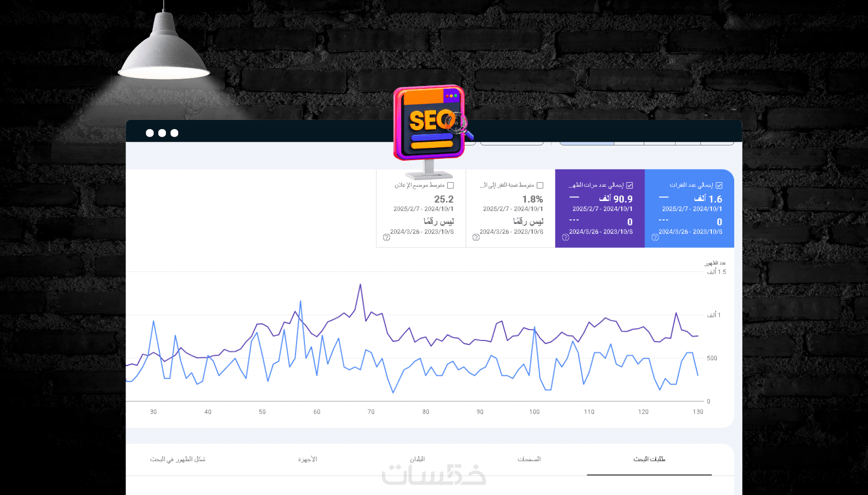Image resolution: width=868 pixels, height=495 pixels.
Task: Click the "90.9 ألف" impressions value
Action: (x=616, y=199)
